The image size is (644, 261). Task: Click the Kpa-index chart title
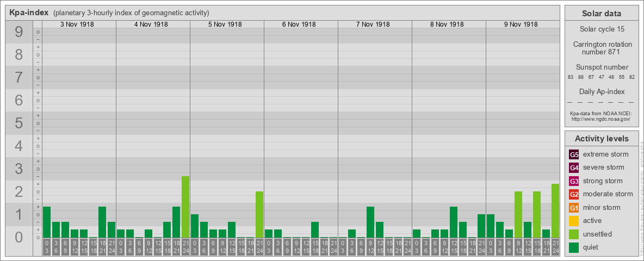click(29, 13)
